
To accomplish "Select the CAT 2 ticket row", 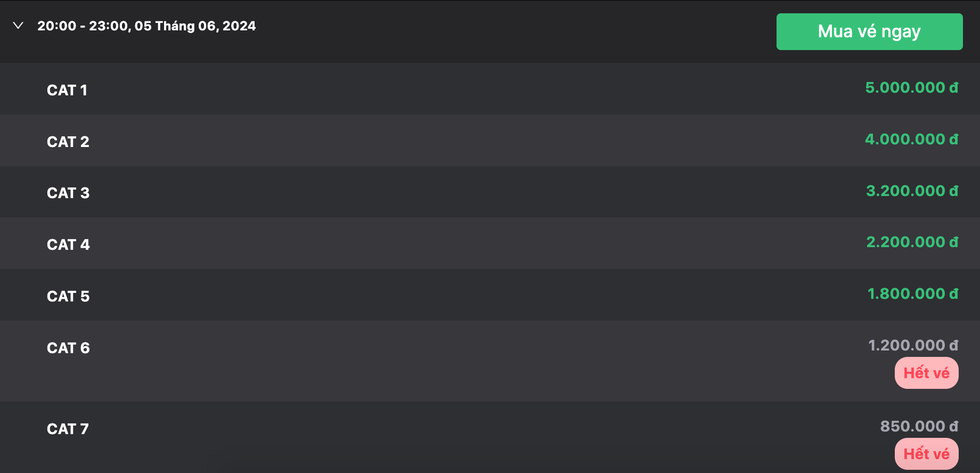I will tap(490, 141).
